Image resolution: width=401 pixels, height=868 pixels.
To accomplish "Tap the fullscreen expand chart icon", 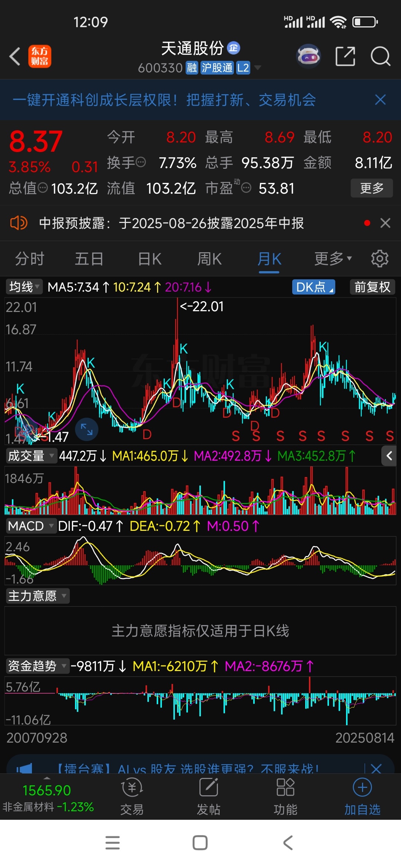I will pyautogui.click(x=87, y=430).
